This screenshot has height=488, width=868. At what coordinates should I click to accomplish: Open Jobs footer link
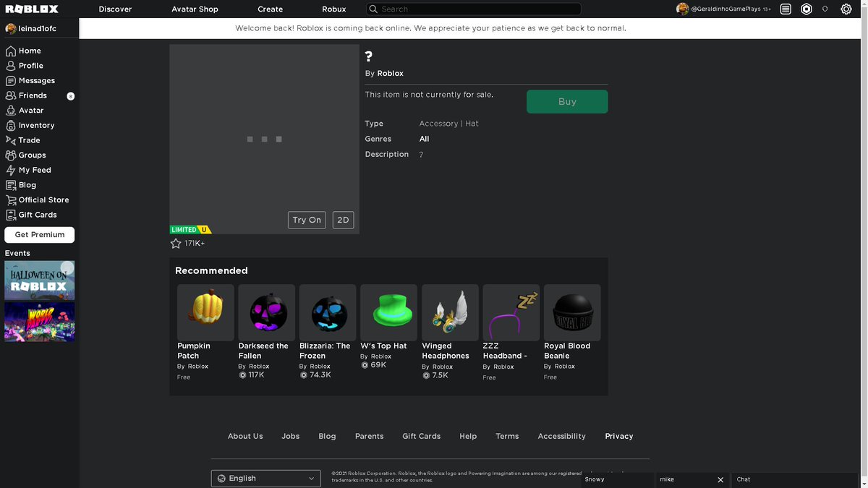point(291,436)
